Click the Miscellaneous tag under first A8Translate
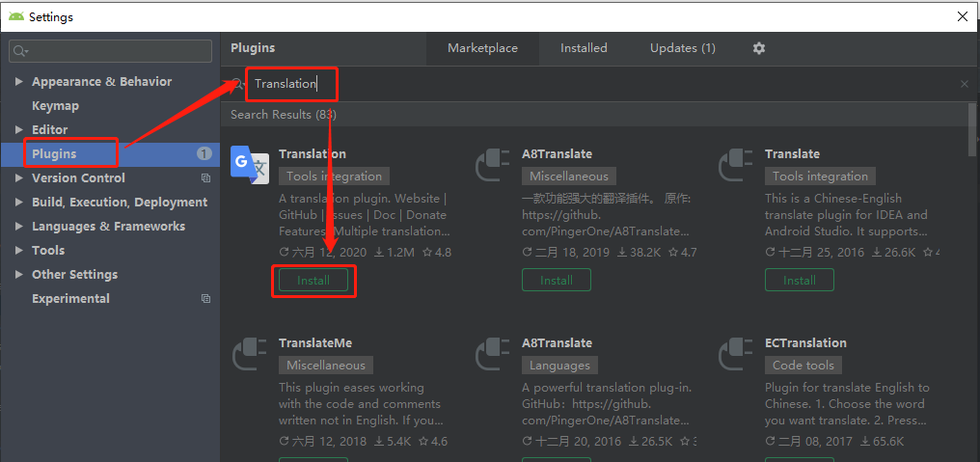The height and width of the screenshot is (462, 980). (x=569, y=177)
